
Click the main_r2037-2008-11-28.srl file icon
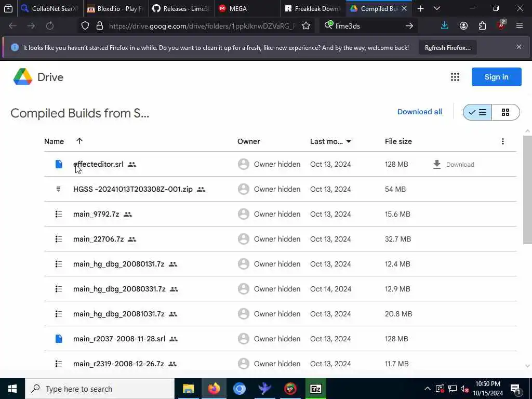pyautogui.click(x=59, y=339)
